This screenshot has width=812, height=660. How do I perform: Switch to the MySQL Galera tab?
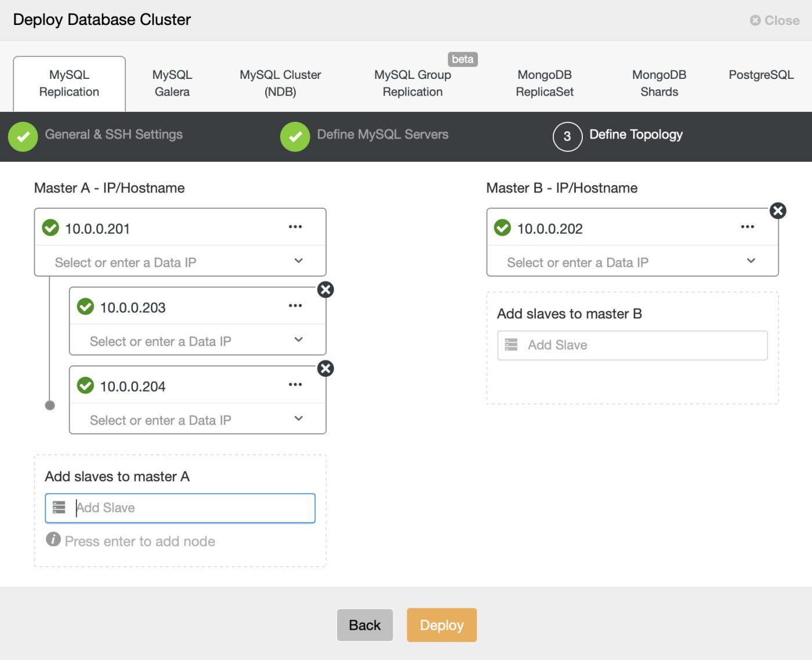tap(172, 83)
